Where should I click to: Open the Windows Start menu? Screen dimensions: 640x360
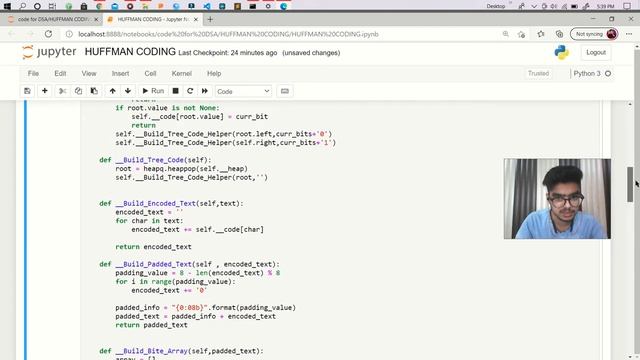pyautogui.click(x=7, y=6)
